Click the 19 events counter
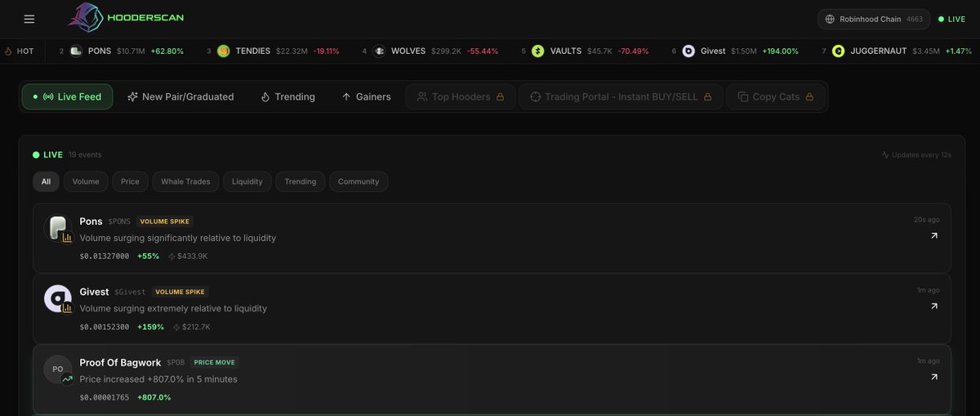Image resolution: width=980 pixels, height=416 pixels. click(x=85, y=154)
